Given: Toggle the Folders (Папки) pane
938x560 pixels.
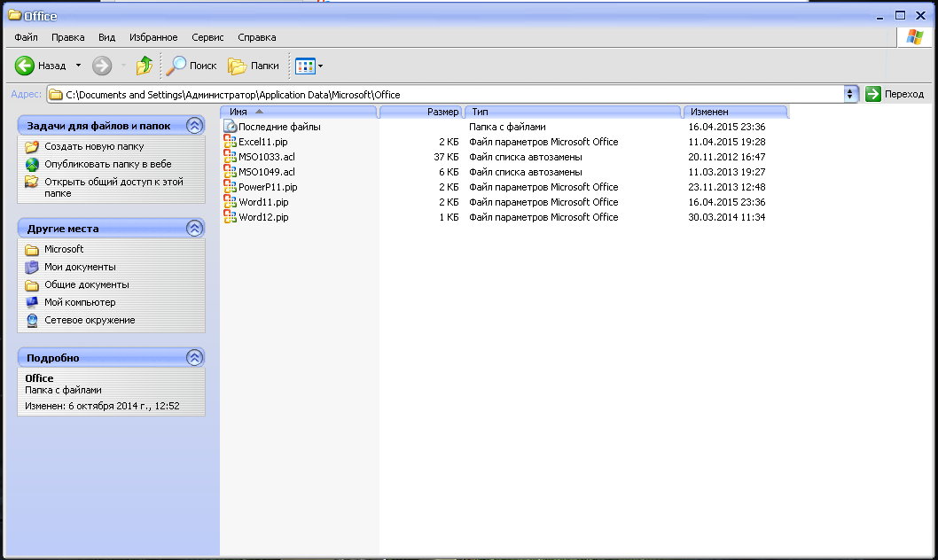Looking at the screenshot, I should coord(254,66).
